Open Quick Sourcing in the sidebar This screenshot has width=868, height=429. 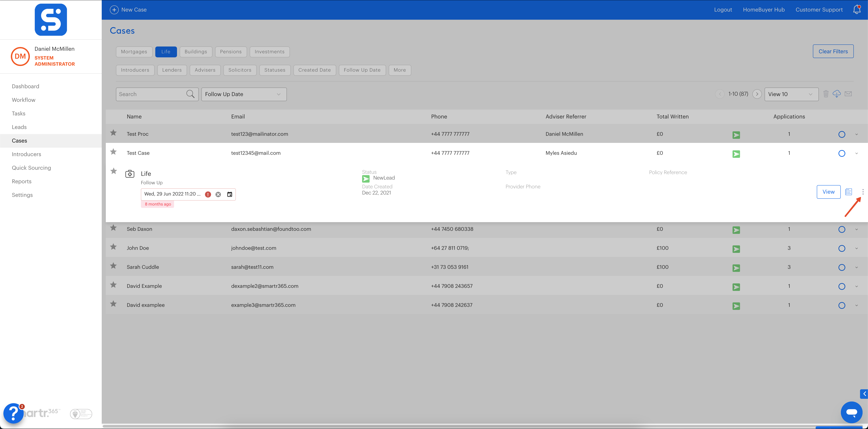[x=31, y=168]
